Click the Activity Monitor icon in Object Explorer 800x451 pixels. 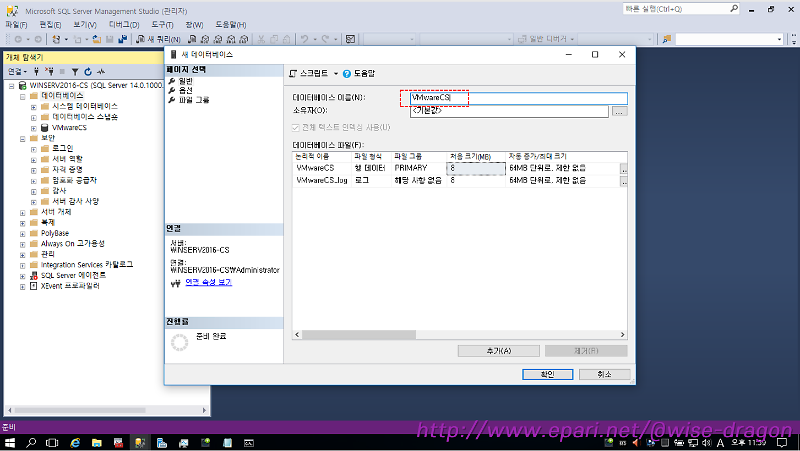[x=101, y=71]
